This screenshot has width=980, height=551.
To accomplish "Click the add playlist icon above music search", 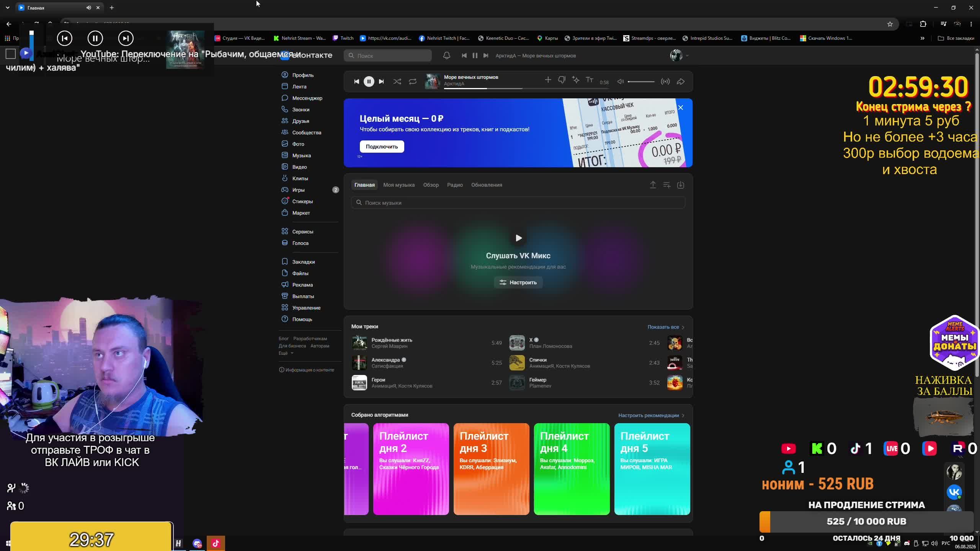I will (666, 185).
